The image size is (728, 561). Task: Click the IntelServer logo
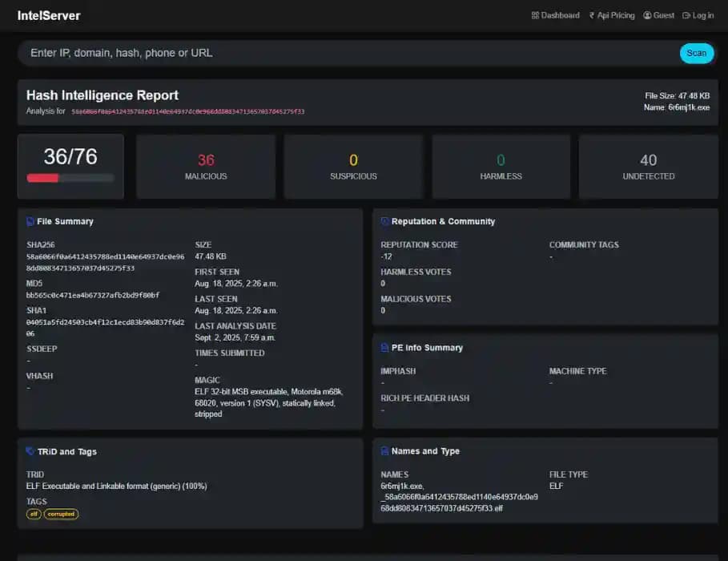(49, 15)
